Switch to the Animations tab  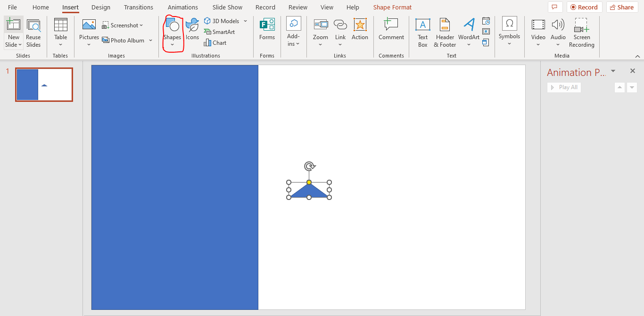tap(183, 8)
